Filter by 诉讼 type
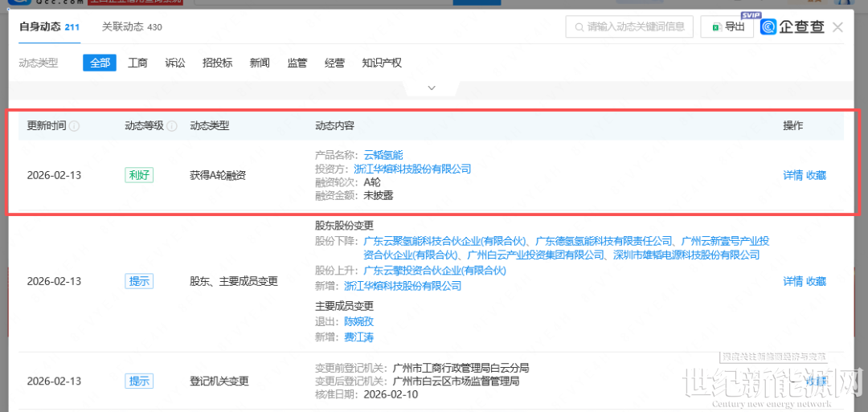Screen dimensions: 868x412 [175, 63]
